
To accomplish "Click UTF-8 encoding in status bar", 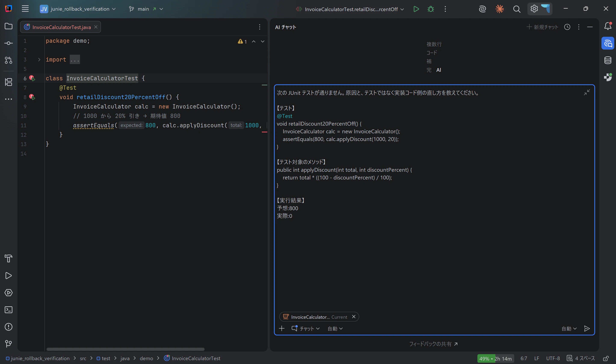I will (x=553, y=358).
